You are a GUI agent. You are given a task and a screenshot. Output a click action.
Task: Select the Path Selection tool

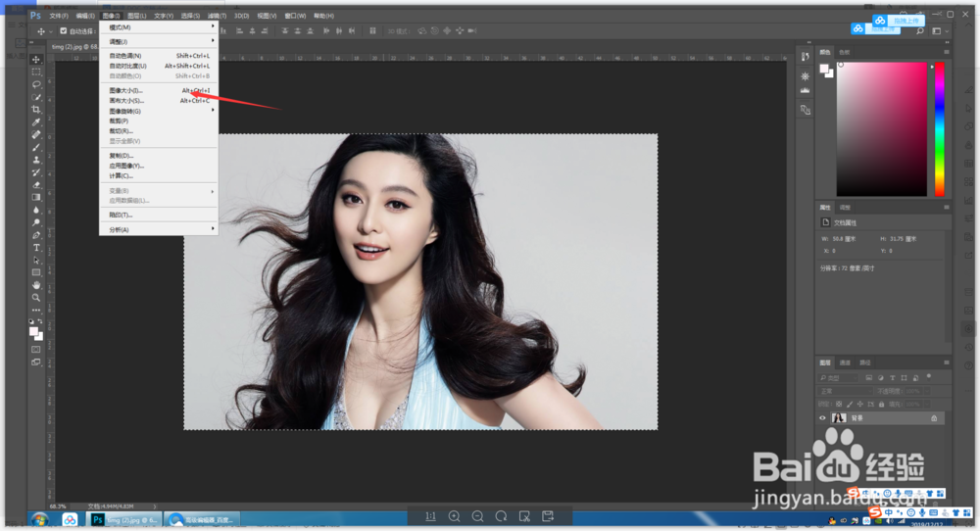click(36, 261)
